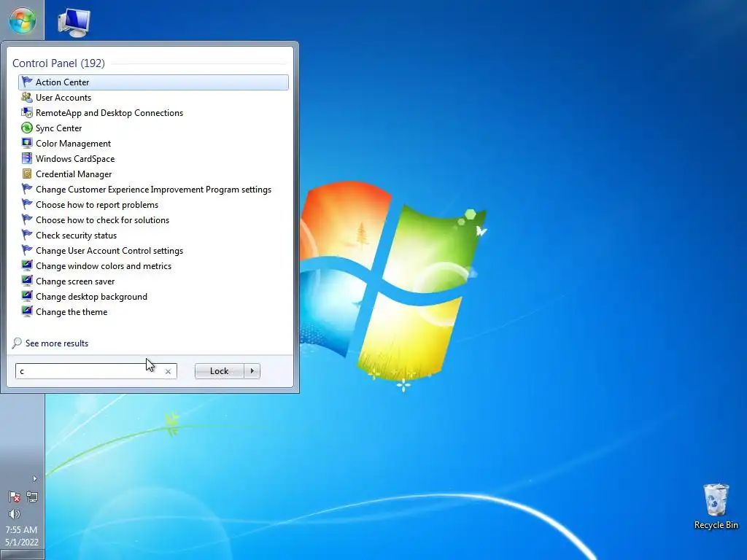
Task: Click the green Sync Center icon
Action: 27,128
